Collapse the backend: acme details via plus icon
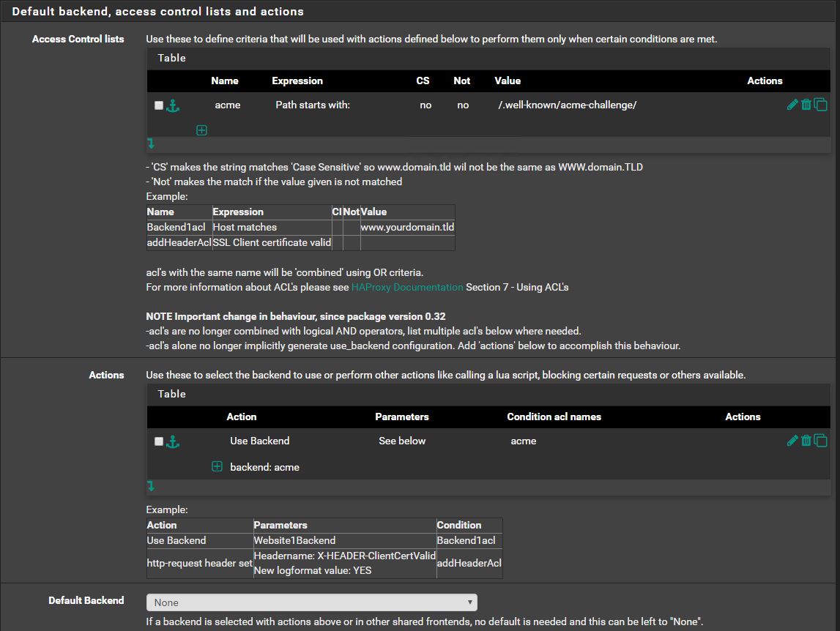This screenshot has width=840, height=631. (x=217, y=466)
